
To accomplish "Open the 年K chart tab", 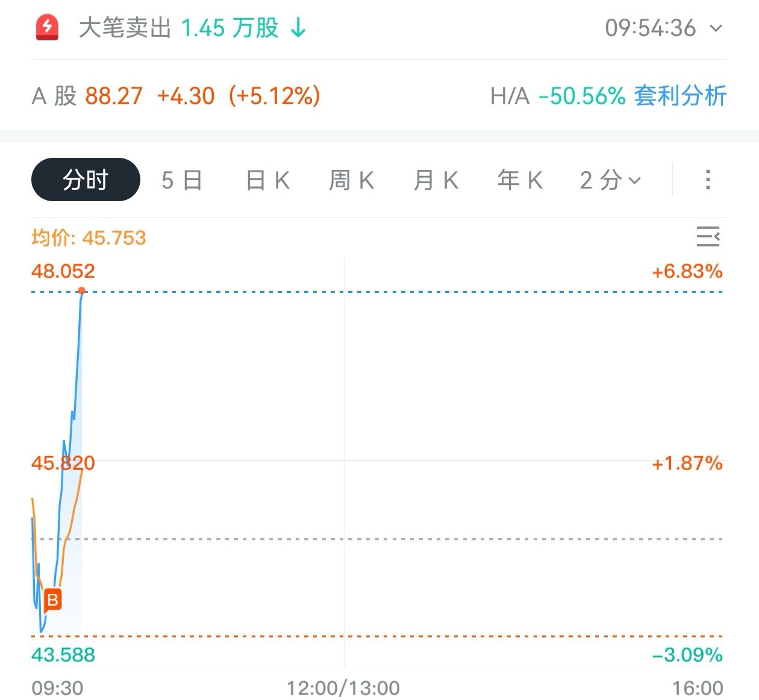I will [520, 180].
